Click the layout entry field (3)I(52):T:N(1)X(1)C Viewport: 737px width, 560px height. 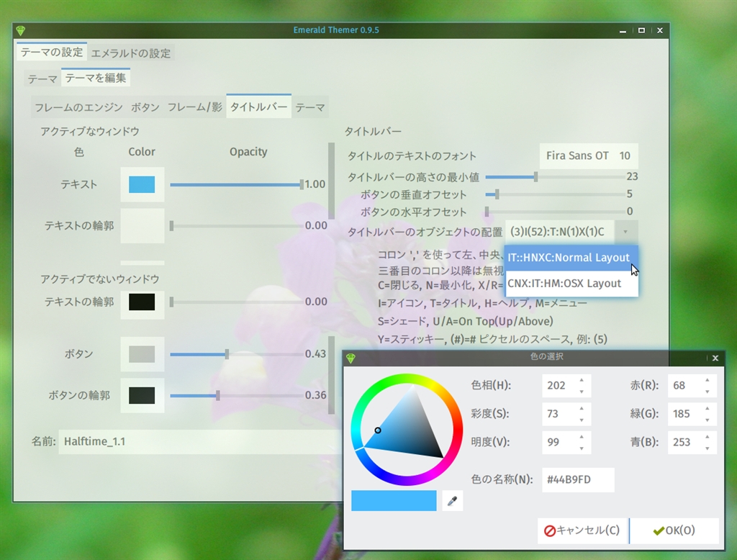pyautogui.click(x=559, y=232)
